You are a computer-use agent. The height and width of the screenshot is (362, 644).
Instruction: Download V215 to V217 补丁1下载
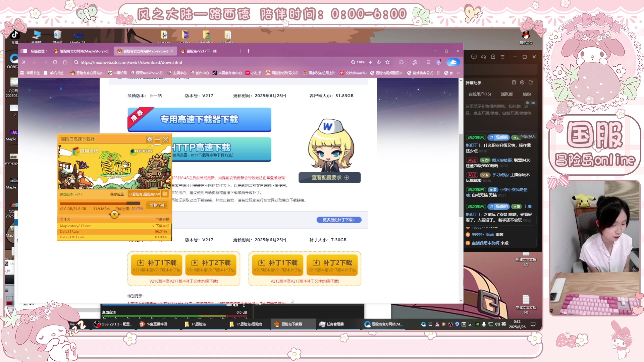pyautogui.click(x=278, y=265)
